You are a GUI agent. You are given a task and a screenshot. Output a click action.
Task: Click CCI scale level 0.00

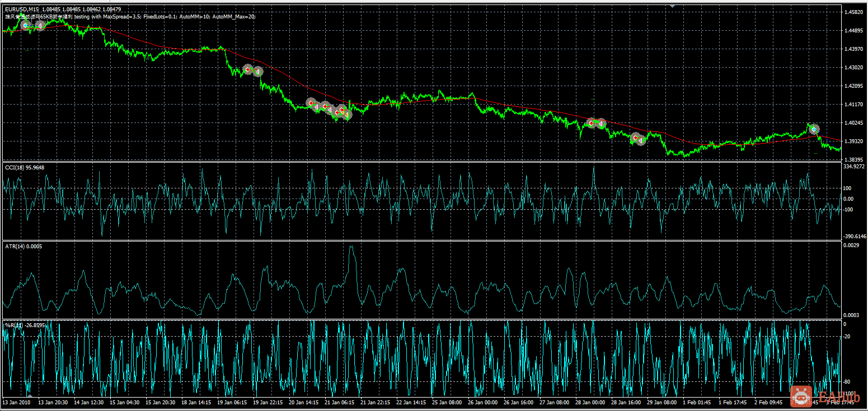[849, 199]
